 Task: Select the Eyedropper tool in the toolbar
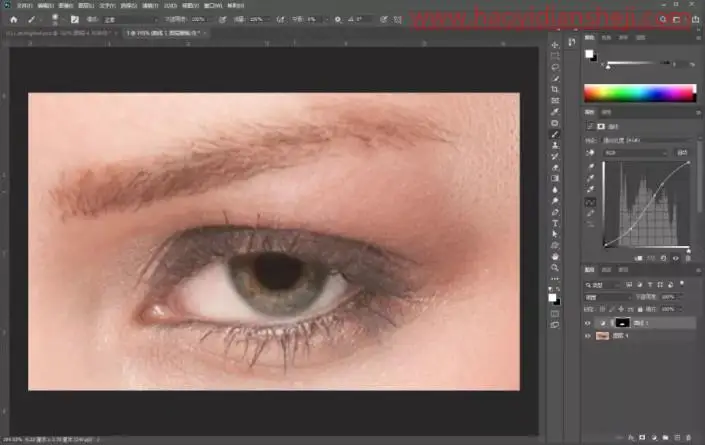555,112
